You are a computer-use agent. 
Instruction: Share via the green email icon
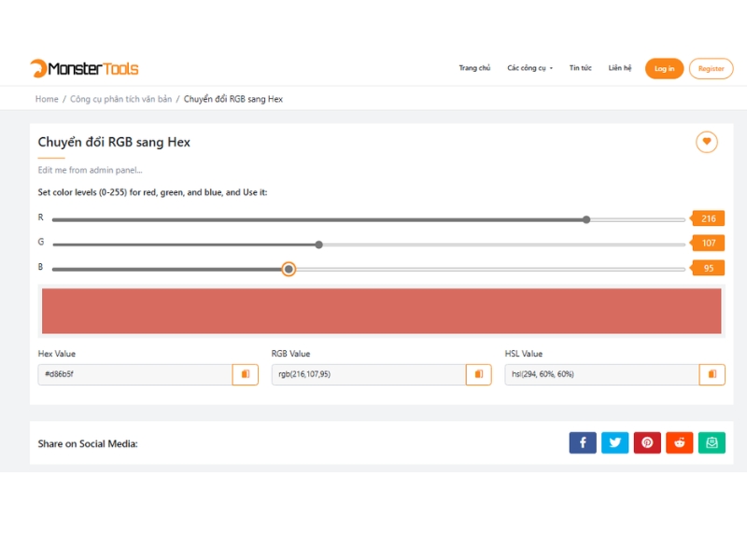(x=712, y=442)
